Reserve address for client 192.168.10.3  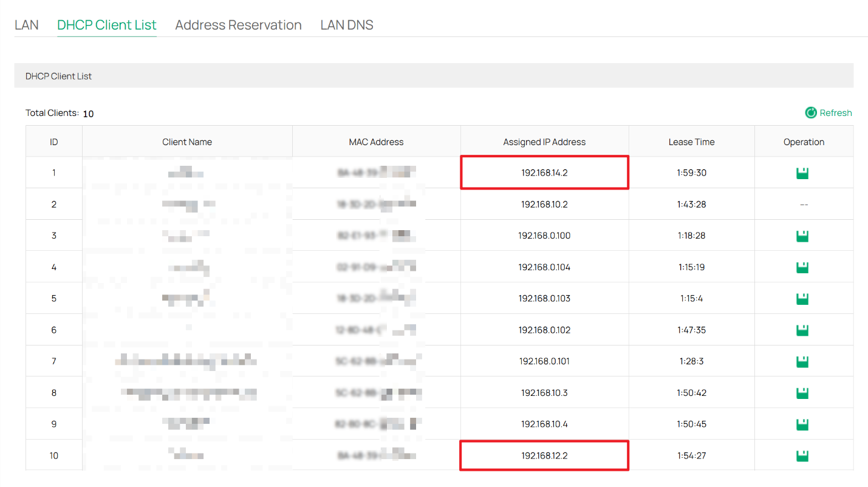point(802,393)
